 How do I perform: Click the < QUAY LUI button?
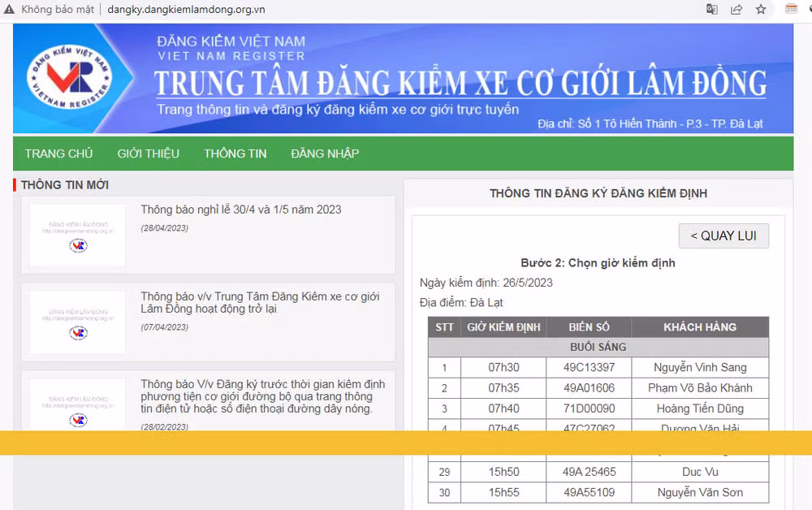click(x=723, y=236)
